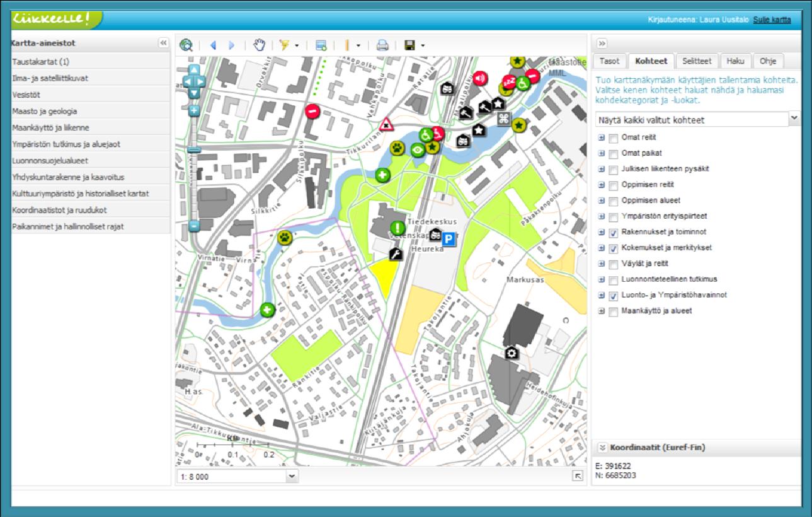Click the green exclamation mark marker

click(x=397, y=228)
